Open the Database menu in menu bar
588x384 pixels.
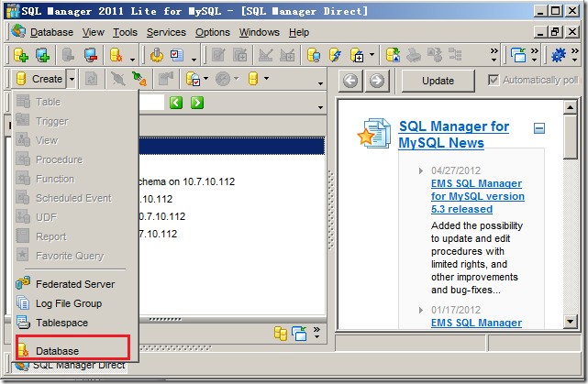(x=51, y=33)
